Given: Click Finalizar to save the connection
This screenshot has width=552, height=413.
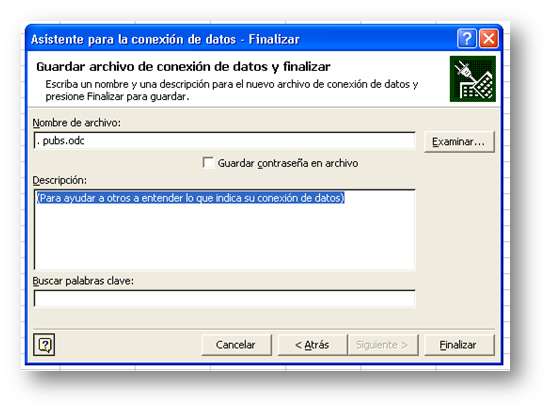Looking at the screenshot, I should [x=459, y=345].
